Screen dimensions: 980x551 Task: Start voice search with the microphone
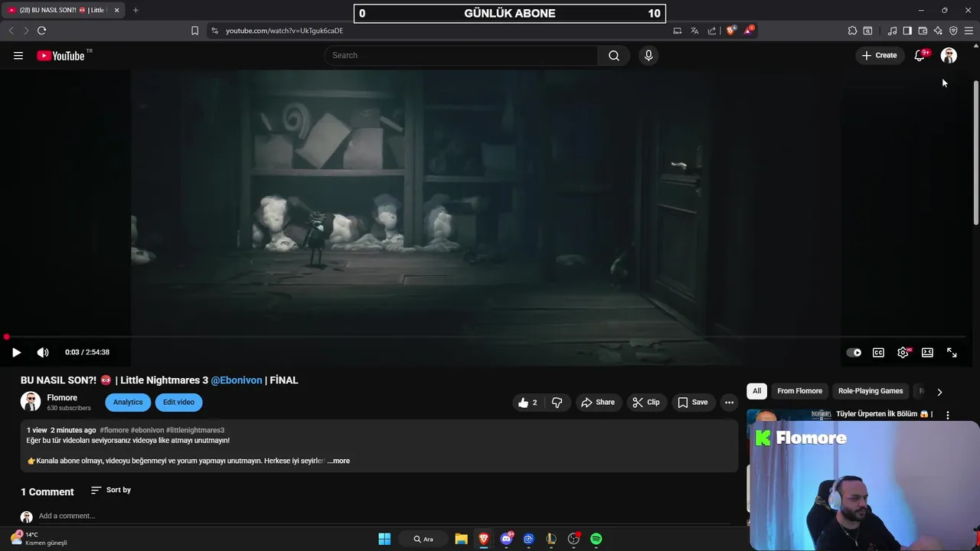click(648, 55)
